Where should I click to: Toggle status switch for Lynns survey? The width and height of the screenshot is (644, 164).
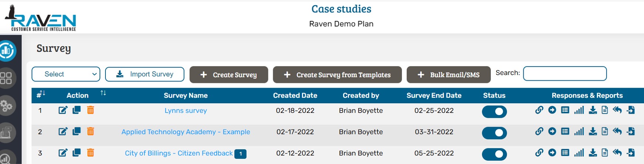494,111
